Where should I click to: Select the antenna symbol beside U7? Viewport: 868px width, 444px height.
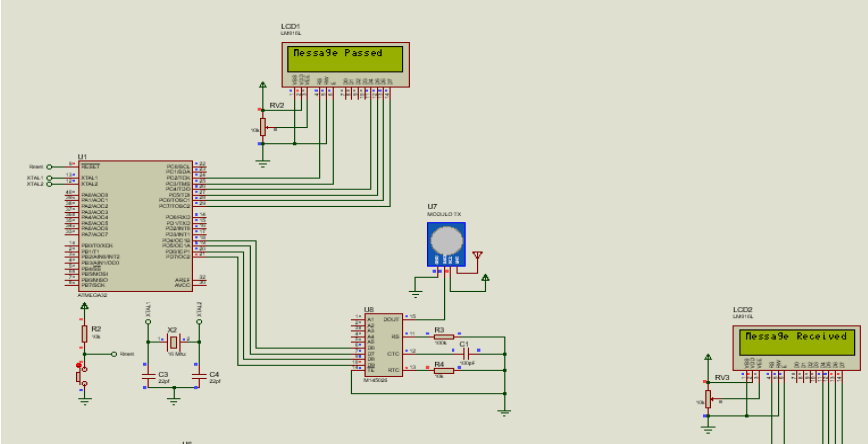[x=477, y=256]
